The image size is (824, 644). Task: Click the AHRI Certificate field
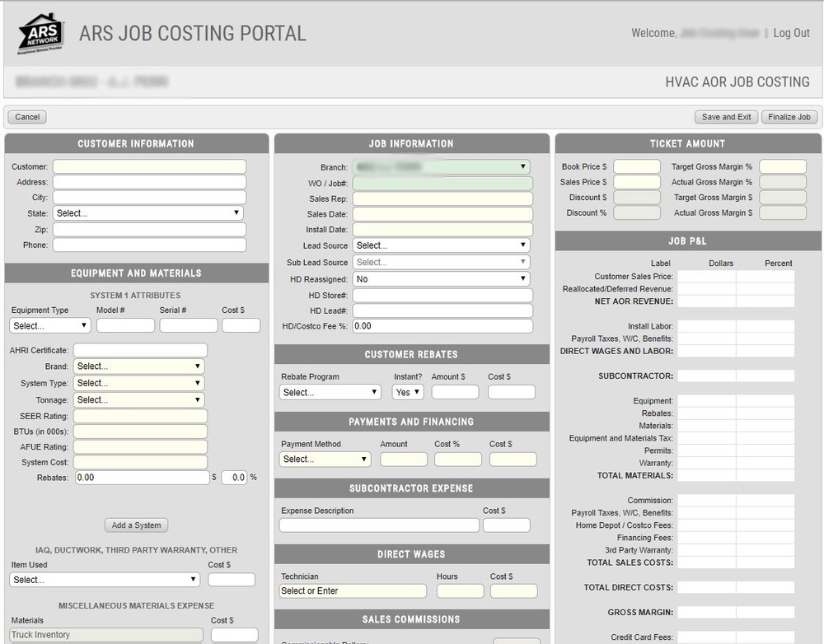click(x=140, y=350)
